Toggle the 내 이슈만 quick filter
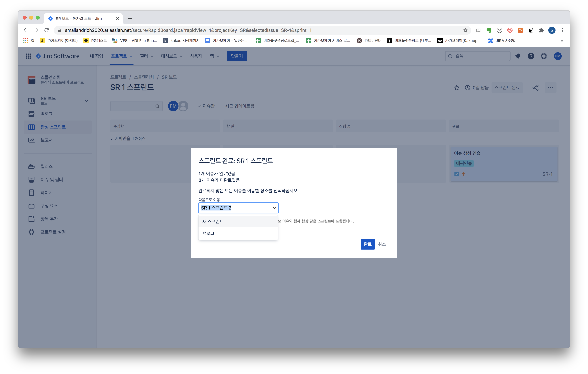 click(206, 106)
